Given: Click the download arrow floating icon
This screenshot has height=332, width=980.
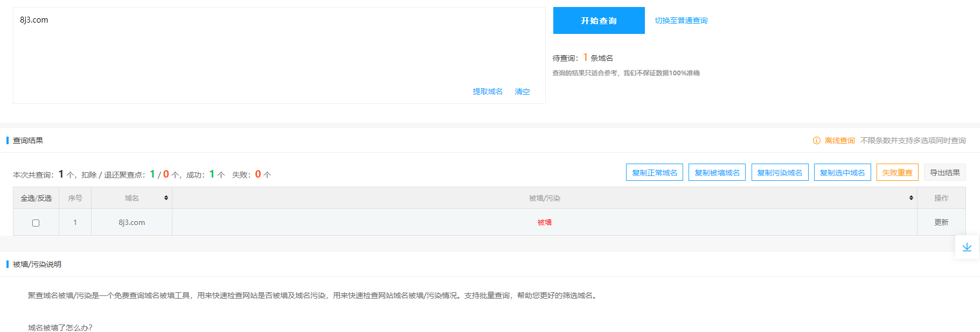Looking at the screenshot, I should (x=967, y=247).
